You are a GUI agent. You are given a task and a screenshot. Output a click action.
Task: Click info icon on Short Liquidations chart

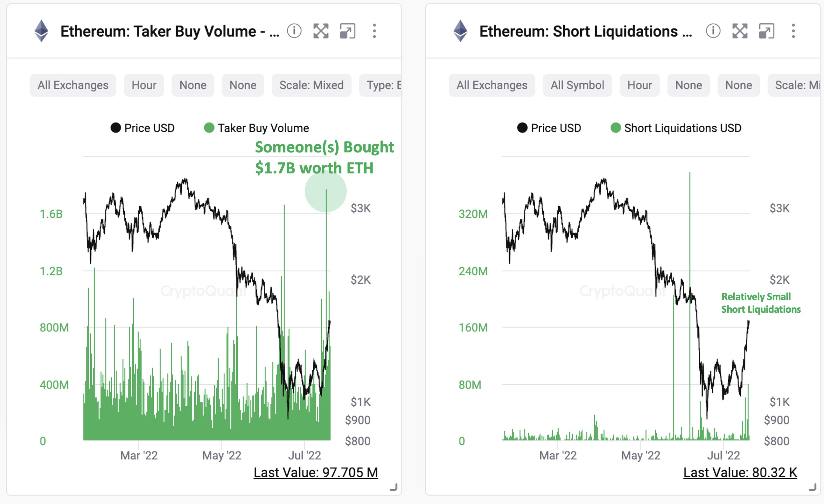click(x=713, y=31)
